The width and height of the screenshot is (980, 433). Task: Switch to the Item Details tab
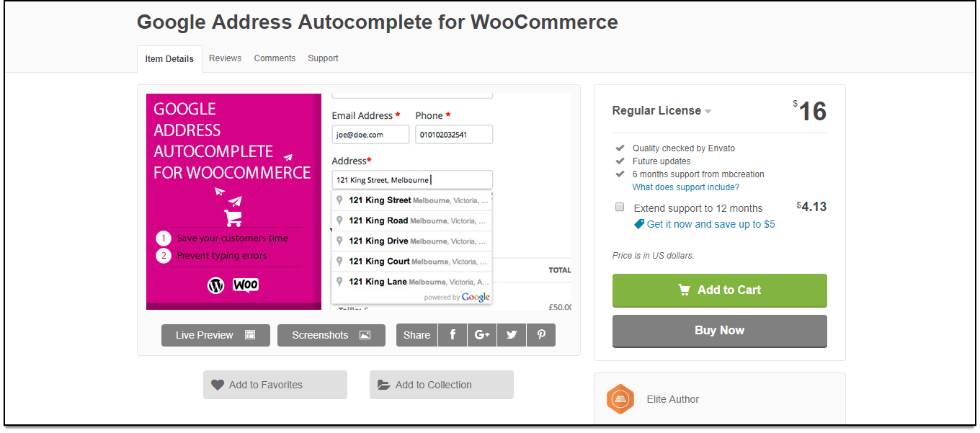click(169, 59)
